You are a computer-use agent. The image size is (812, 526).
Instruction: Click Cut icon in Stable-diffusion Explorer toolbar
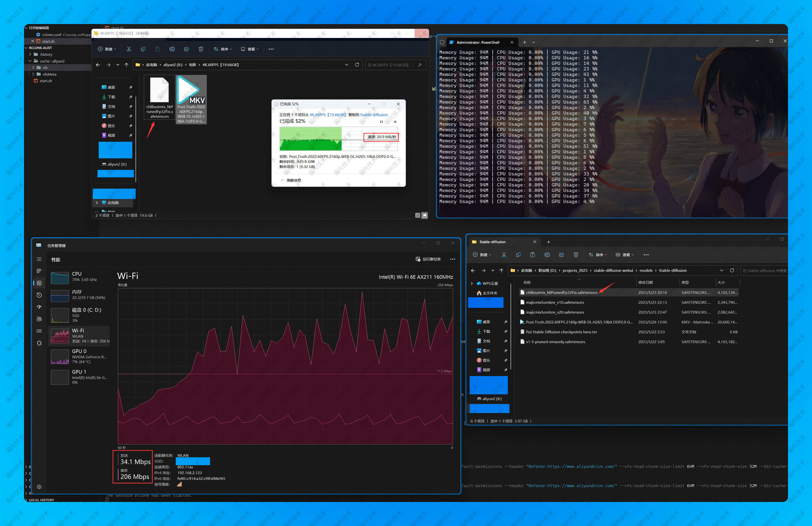(504, 255)
